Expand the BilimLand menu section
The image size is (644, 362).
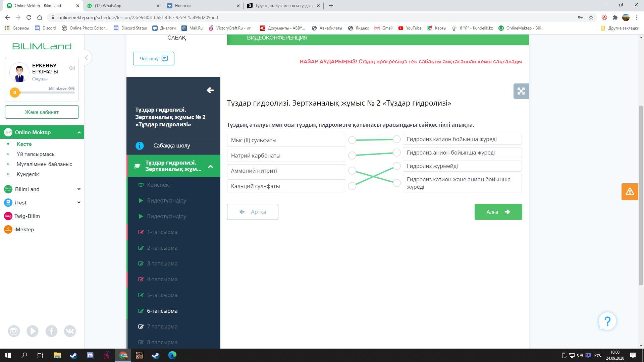click(x=79, y=189)
